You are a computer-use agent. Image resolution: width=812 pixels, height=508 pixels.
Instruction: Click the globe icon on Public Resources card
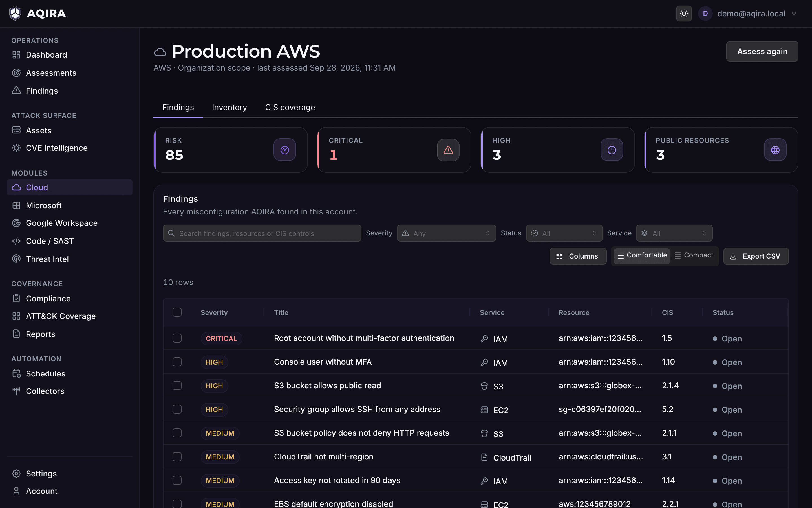tap(775, 150)
